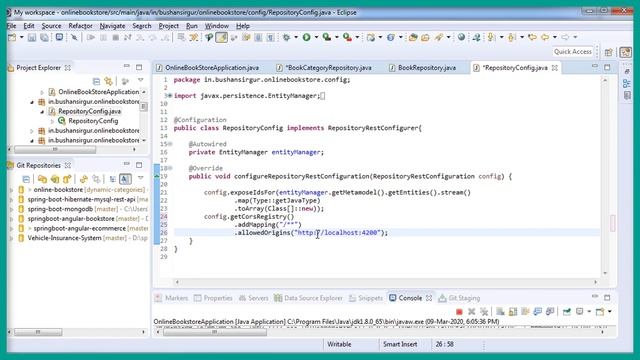Screen dimensions: 640x360
Task: Collapse the RepositoryConfig.java tree node
Action: pos(42,111)
